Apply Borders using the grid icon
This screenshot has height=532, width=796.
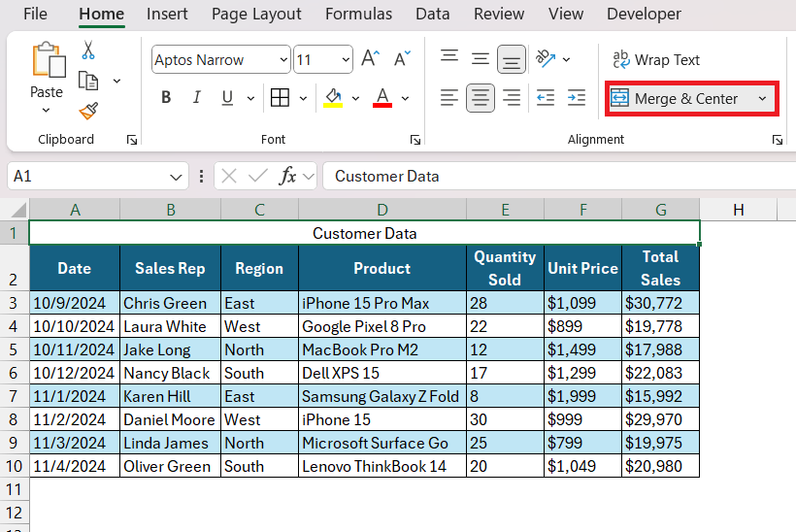click(x=280, y=97)
